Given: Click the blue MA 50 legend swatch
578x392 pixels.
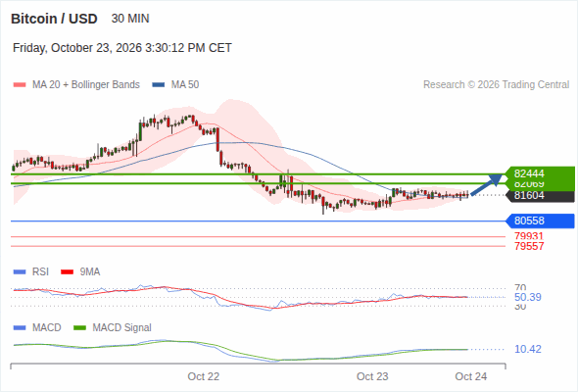Looking at the screenshot, I should [159, 85].
